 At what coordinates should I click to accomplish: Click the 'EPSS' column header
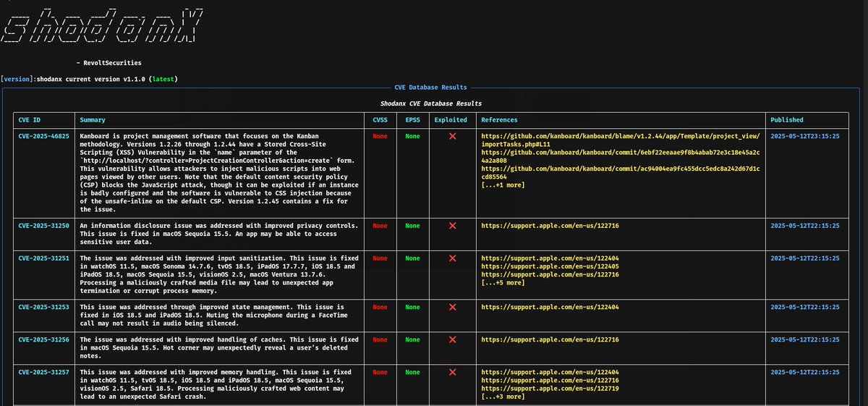412,120
